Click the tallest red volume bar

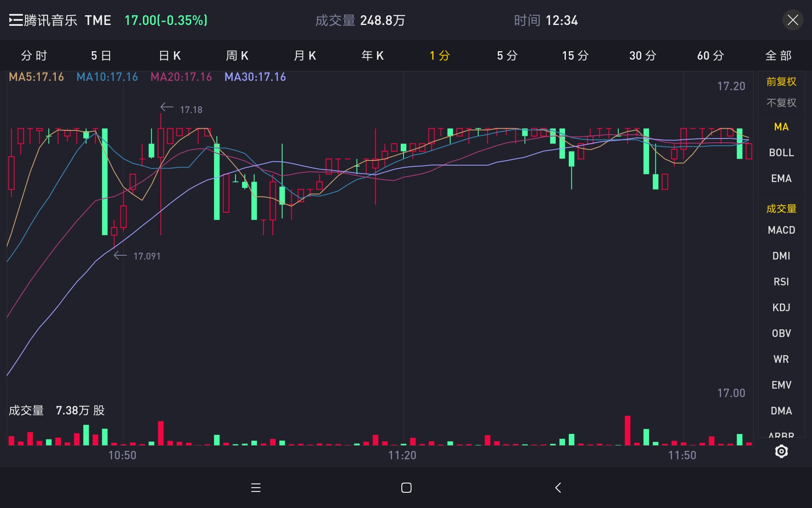(x=627, y=430)
